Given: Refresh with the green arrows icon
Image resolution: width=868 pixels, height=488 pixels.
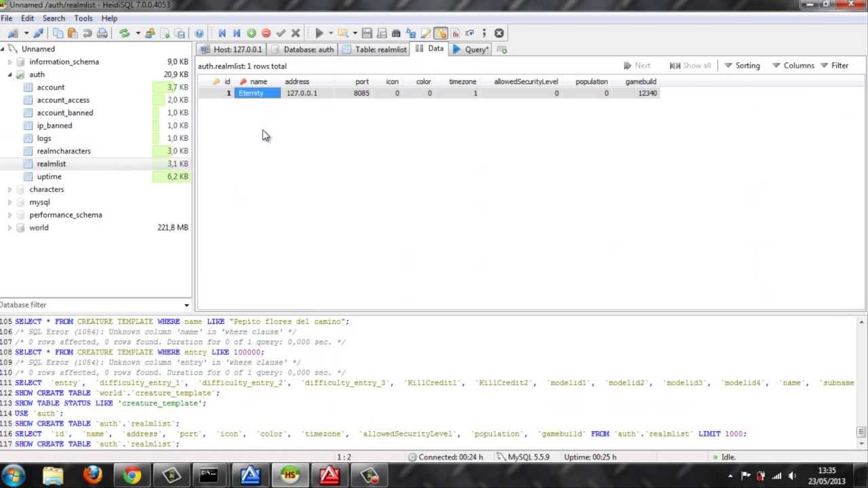Looking at the screenshot, I should (124, 33).
